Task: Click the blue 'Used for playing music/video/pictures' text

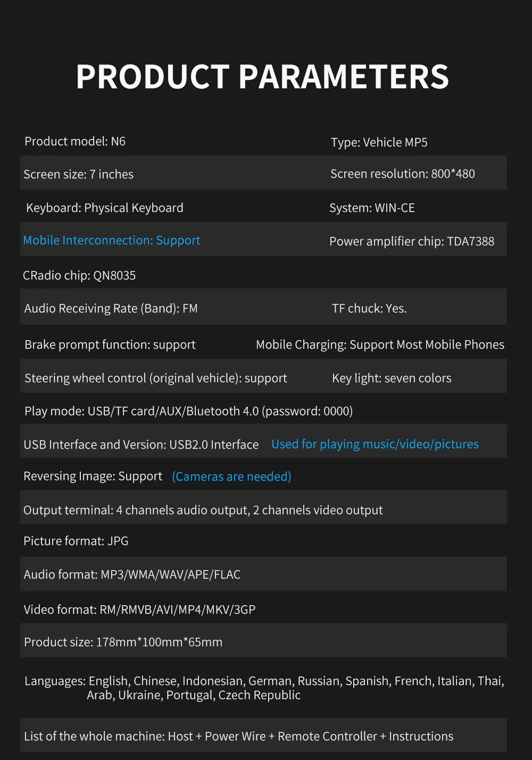Action: (x=375, y=444)
